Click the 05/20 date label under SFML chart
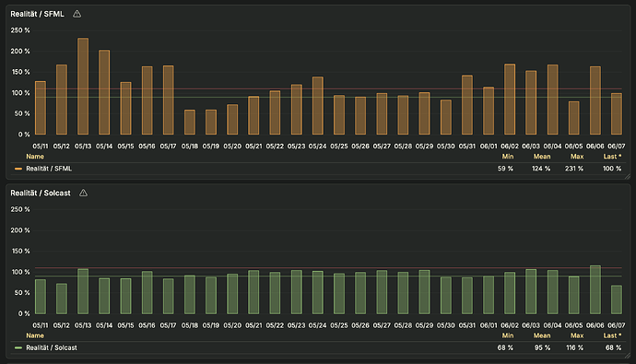Image resolution: width=636 pixels, height=364 pixels. click(232, 147)
